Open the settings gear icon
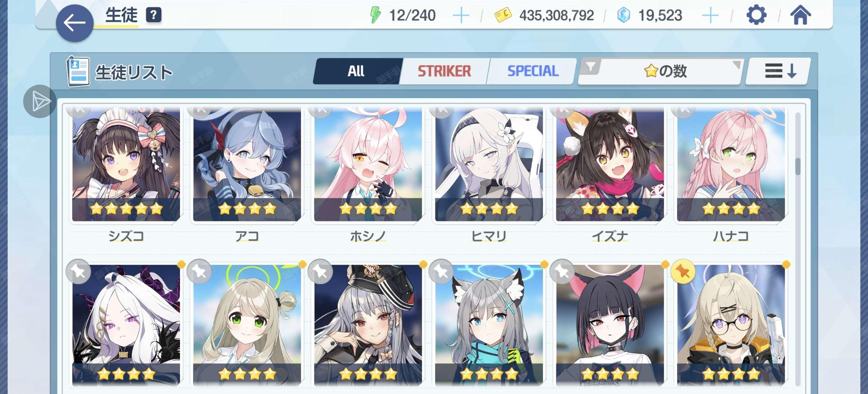The image size is (868, 394). pos(756,15)
